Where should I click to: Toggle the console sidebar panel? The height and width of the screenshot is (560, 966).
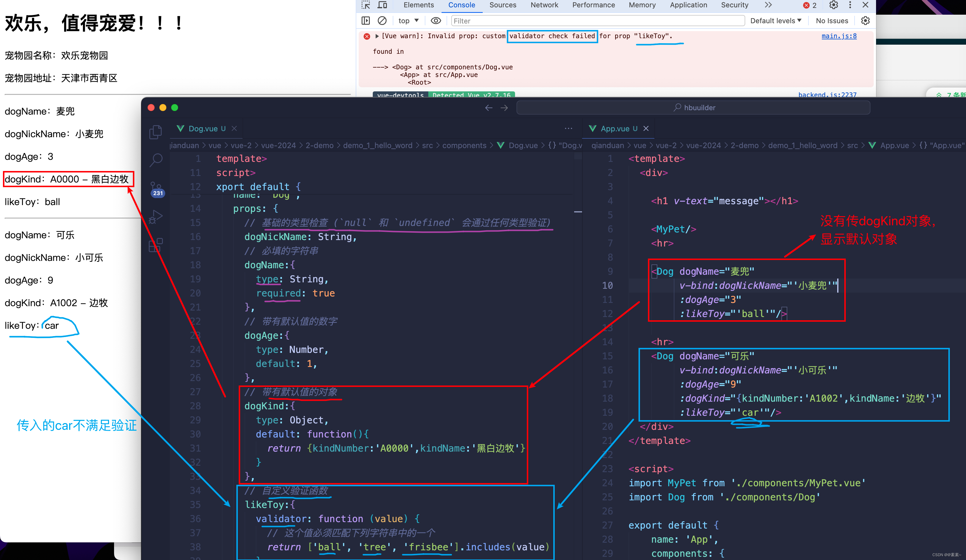point(365,20)
